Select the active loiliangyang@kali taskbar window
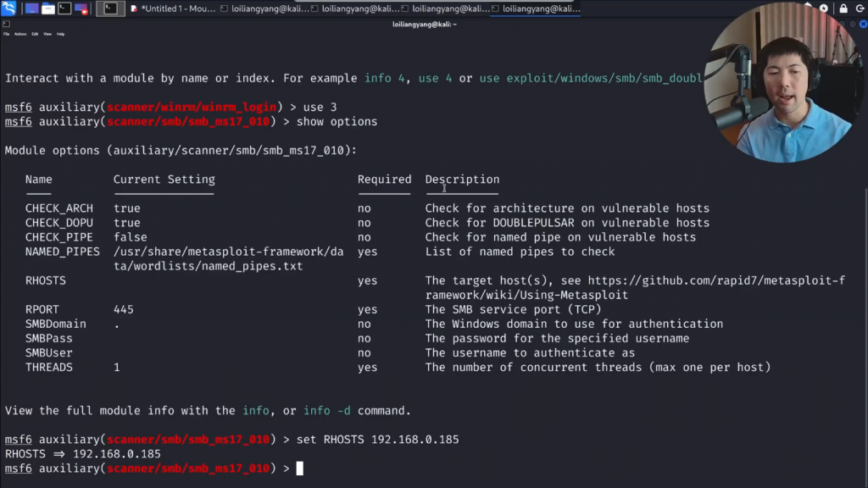 point(536,8)
